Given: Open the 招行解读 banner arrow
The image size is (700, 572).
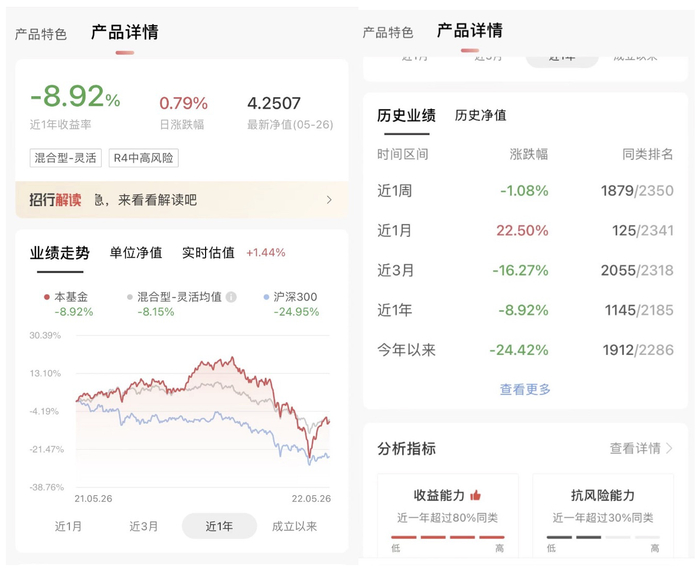Looking at the screenshot, I should [329, 200].
